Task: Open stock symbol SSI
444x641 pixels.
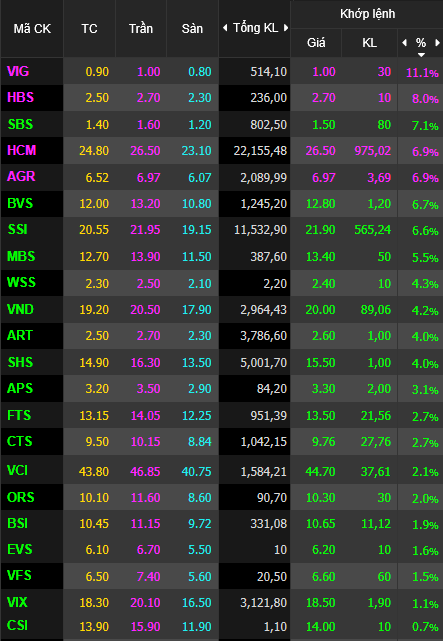Action: coord(18,229)
